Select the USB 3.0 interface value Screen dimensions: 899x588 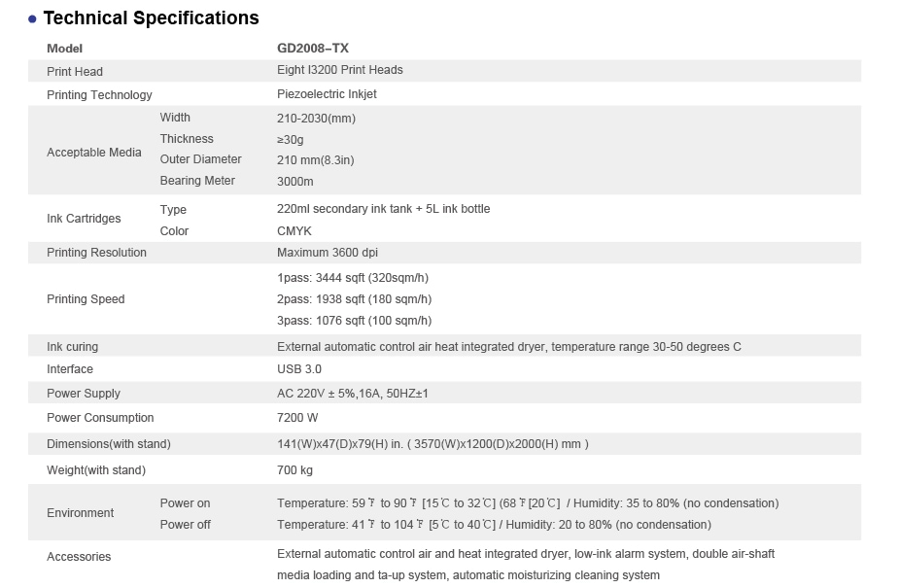click(298, 369)
